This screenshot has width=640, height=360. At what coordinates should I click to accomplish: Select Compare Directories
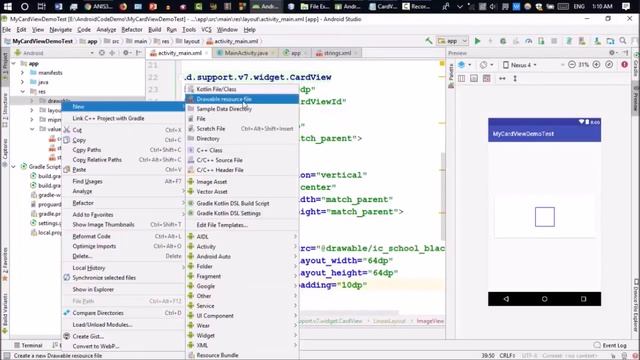123,313
